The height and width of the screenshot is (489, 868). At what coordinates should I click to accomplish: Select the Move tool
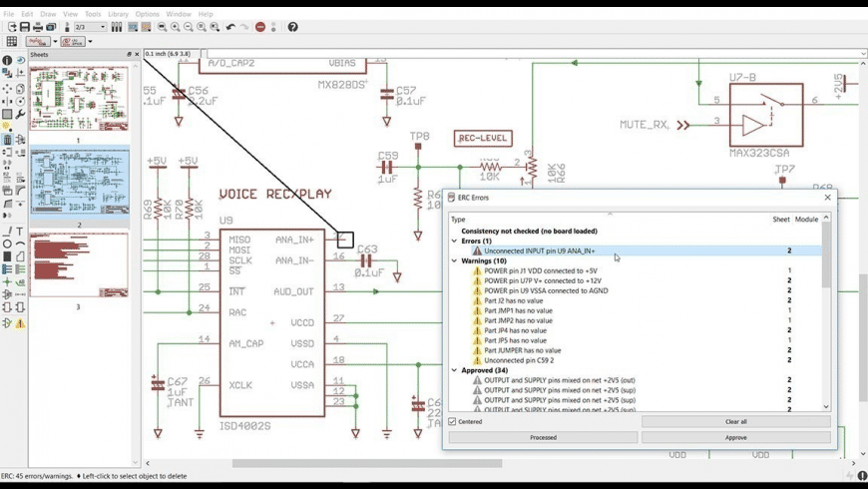7,89
